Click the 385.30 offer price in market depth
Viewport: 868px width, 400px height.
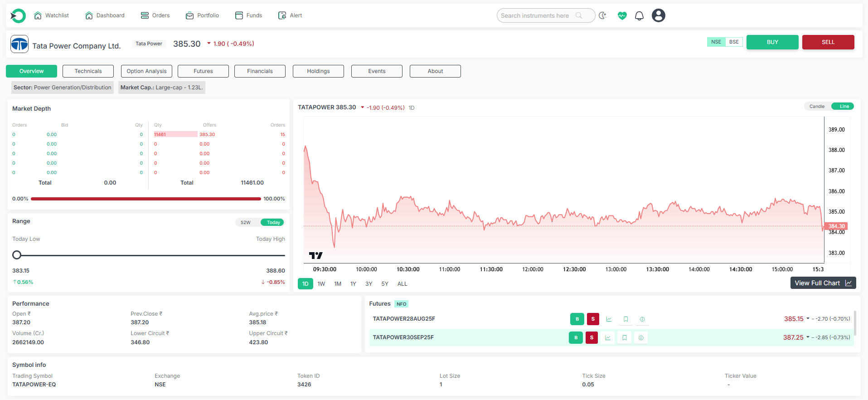point(207,134)
